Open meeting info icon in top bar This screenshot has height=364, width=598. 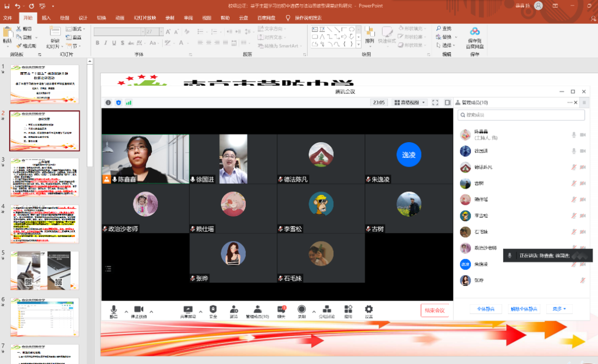[x=109, y=103]
